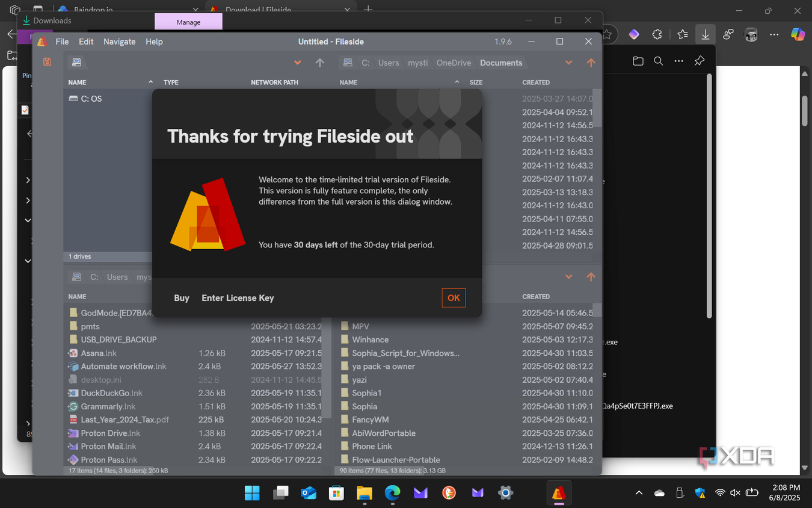Open the Edit menu in Fileside
The width and height of the screenshot is (812, 508).
point(86,42)
